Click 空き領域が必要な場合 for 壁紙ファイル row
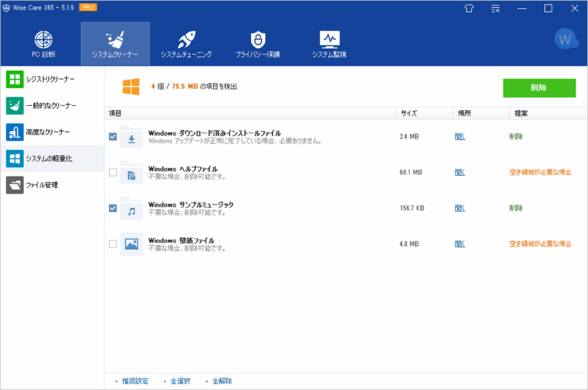Image resolution: width=588 pixels, height=390 pixels. pos(540,244)
